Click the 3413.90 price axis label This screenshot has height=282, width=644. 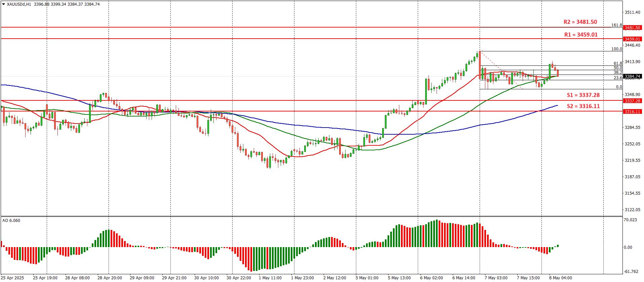pyautogui.click(x=632, y=62)
